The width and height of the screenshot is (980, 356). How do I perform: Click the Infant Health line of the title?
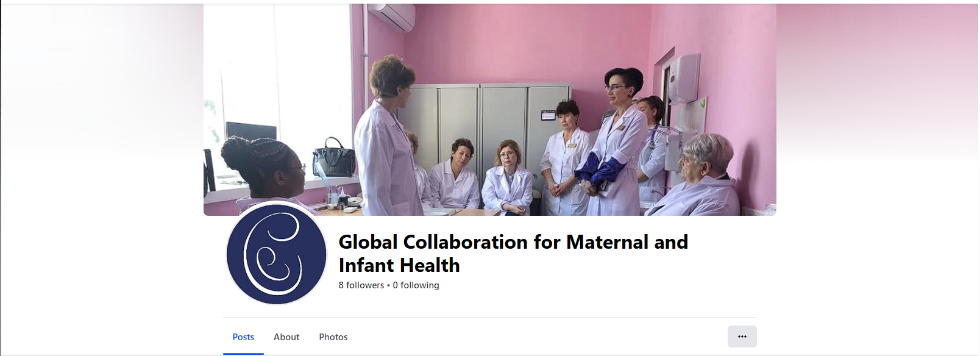[399, 265]
